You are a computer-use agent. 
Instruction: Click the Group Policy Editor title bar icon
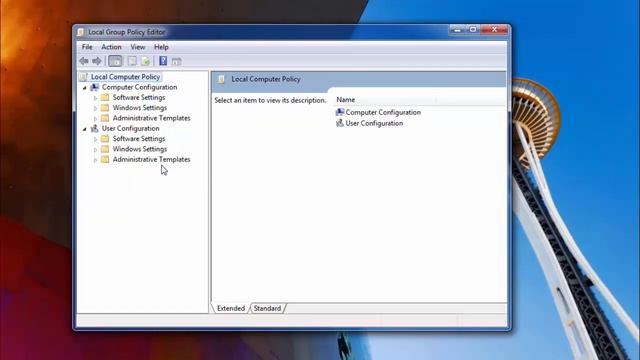pos(80,32)
